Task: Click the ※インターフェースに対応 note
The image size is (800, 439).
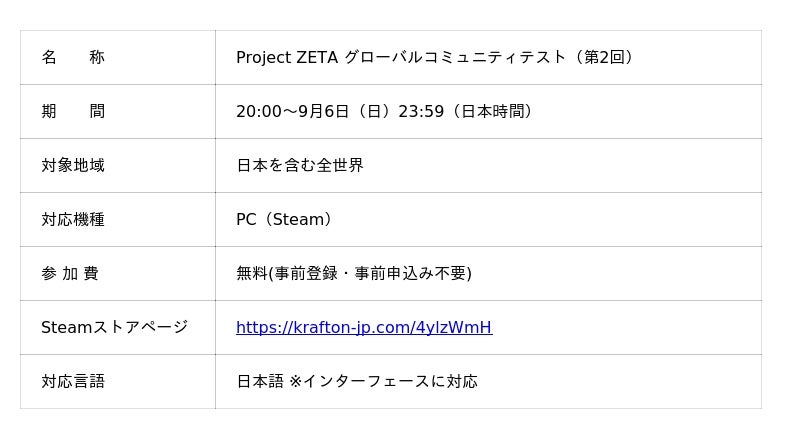Action: point(383,381)
